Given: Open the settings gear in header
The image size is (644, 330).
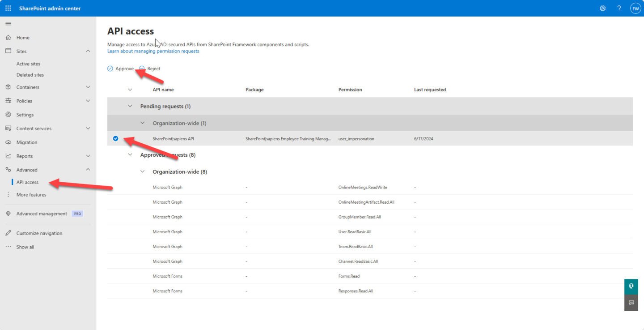Looking at the screenshot, I should coord(603,8).
